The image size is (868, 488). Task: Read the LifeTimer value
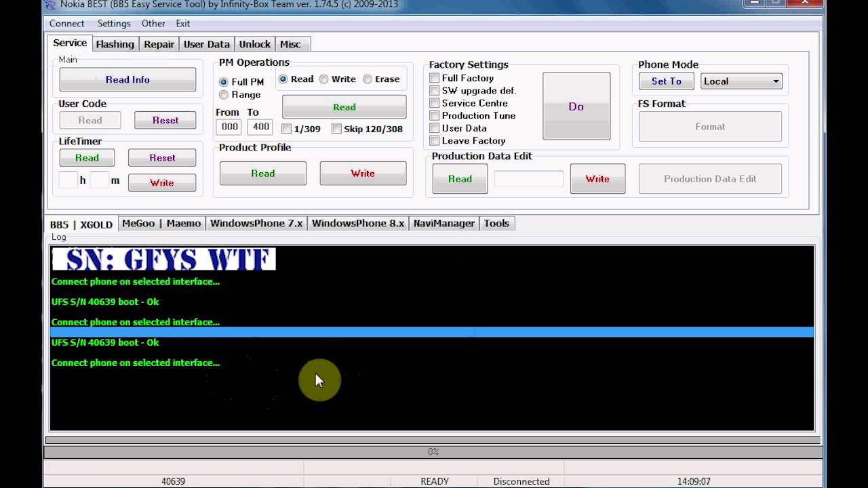point(87,158)
